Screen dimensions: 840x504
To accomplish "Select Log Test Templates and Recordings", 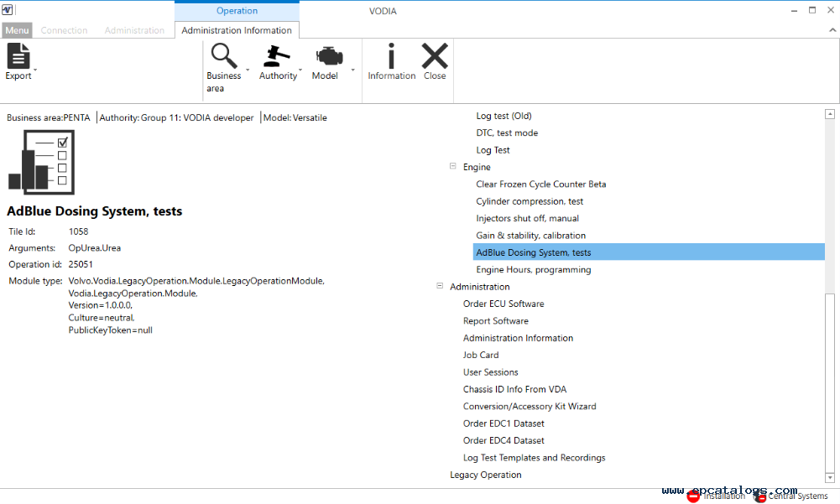I will point(534,458).
